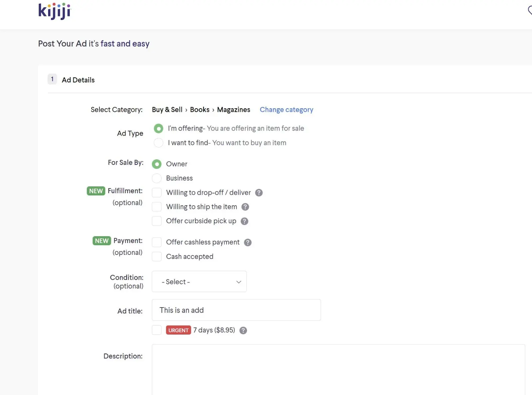
Task: Show help for Offer curbside pick up
Action: point(244,221)
